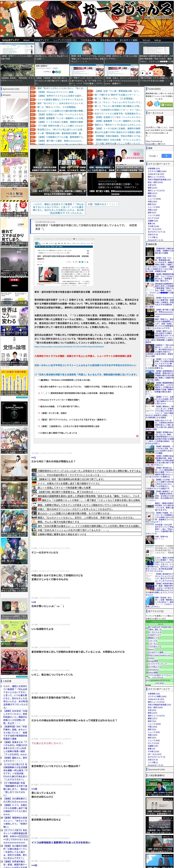This screenshot has height=868, width=174.
Task: Open https://www.livedoor.com/ in access ranking
Action: click(160, 655)
